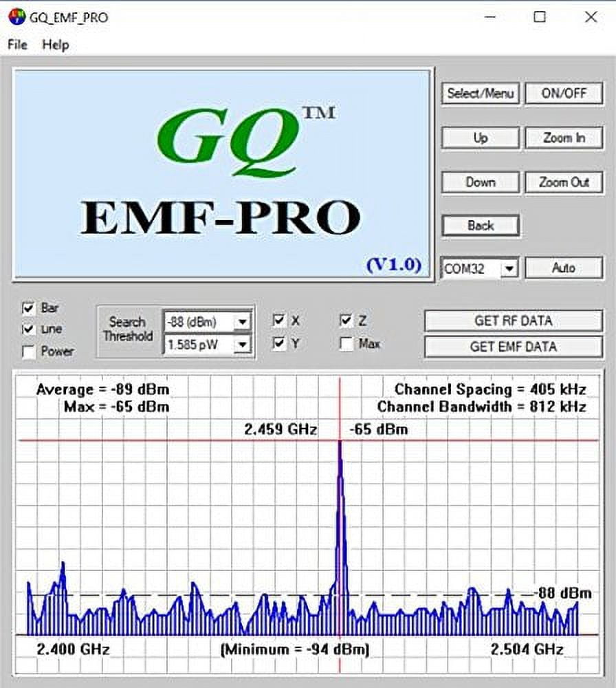Viewport: 616px width, 688px height.
Task: Toggle the Line checkbox
Action: pyautogui.click(x=28, y=329)
